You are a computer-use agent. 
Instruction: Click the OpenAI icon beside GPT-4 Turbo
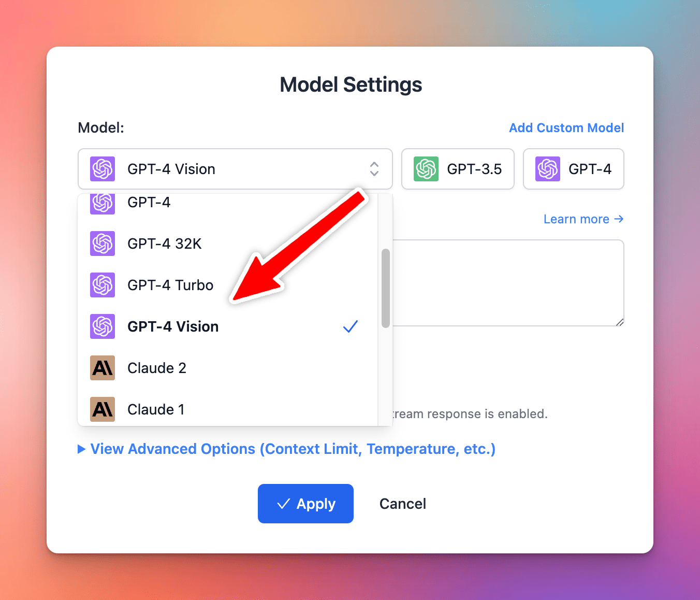tap(103, 285)
